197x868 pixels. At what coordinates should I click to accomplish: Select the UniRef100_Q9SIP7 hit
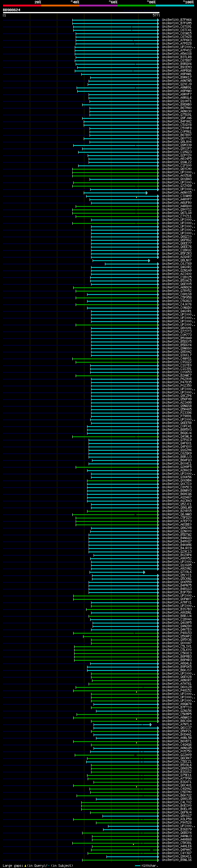coord(176,149)
